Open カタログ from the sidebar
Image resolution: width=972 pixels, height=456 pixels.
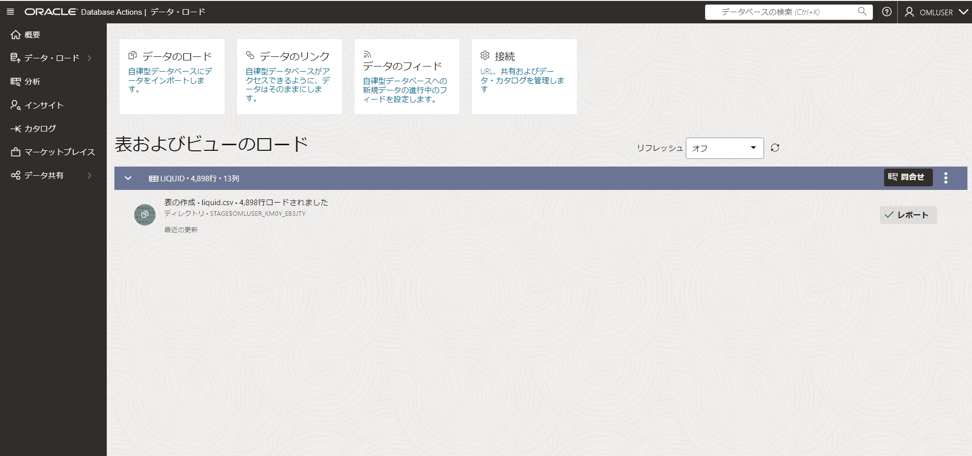[40, 129]
